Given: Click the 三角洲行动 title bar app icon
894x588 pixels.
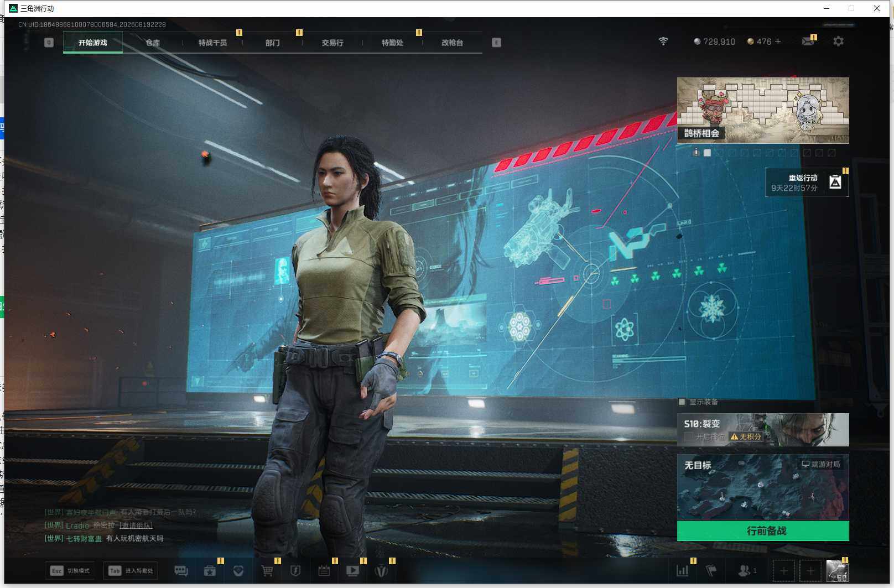Looking at the screenshot, I should [13, 8].
